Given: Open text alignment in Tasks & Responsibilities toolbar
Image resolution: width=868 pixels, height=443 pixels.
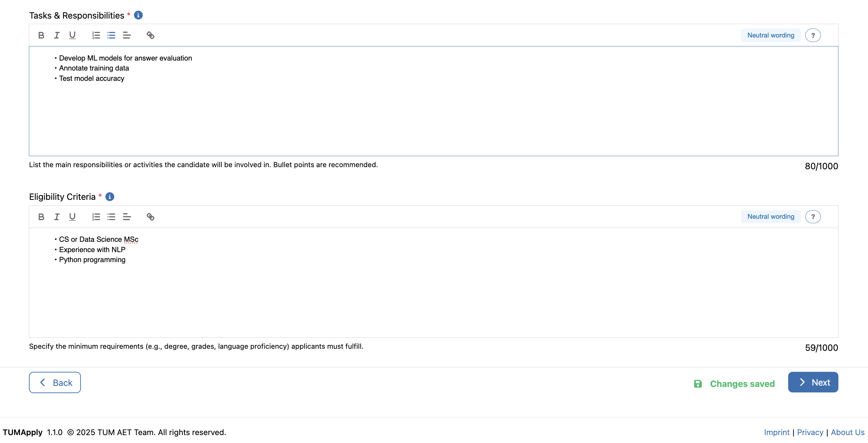Looking at the screenshot, I should tap(127, 35).
